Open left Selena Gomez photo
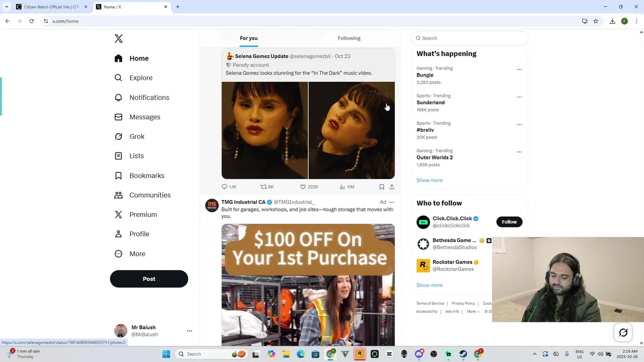 (265, 130)
